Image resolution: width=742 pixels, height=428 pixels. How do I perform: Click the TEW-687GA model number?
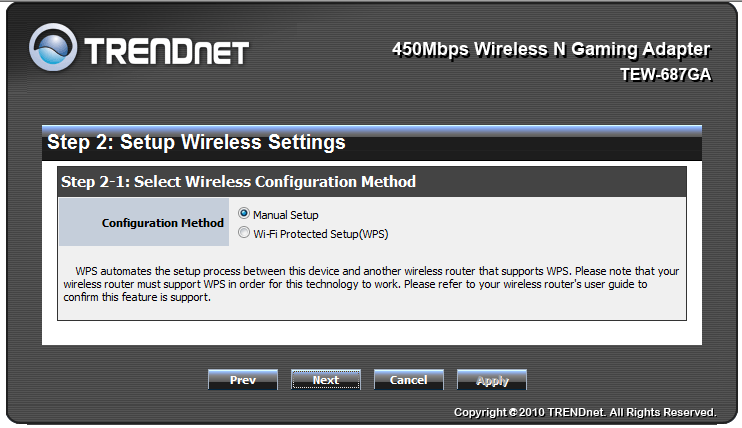point(666,75)
